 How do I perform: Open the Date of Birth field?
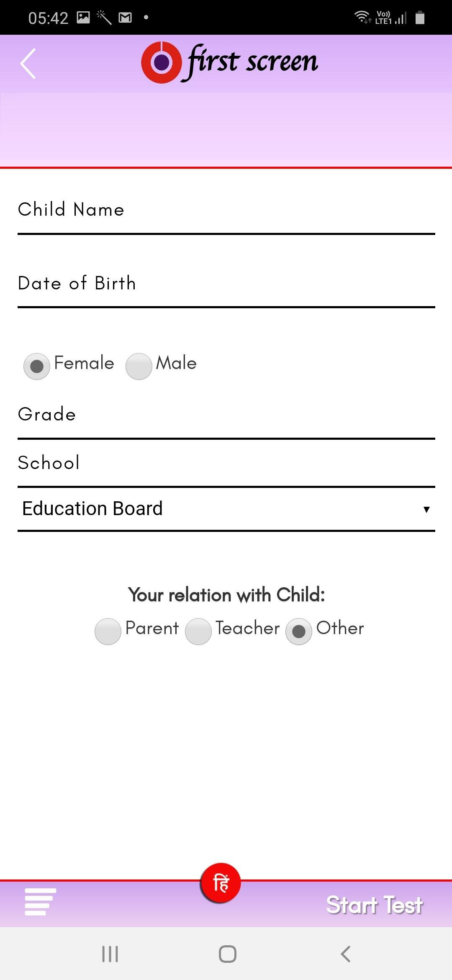226,284
